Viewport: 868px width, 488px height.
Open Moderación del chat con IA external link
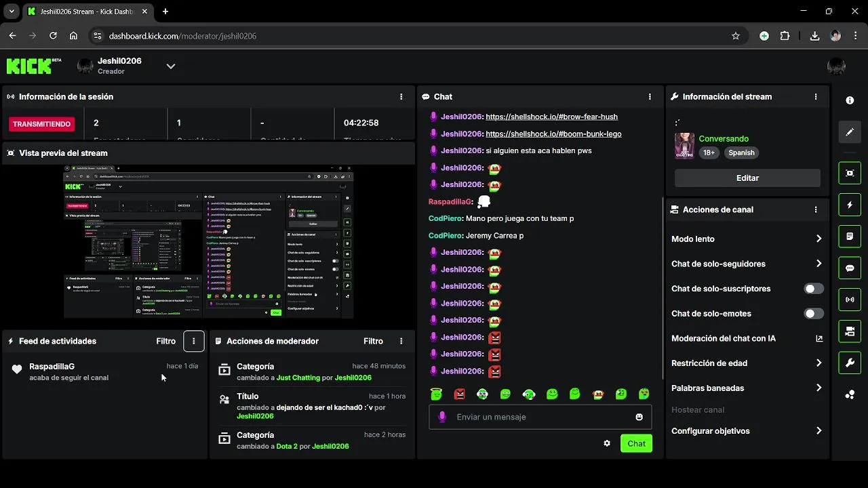tap(818, 338)
